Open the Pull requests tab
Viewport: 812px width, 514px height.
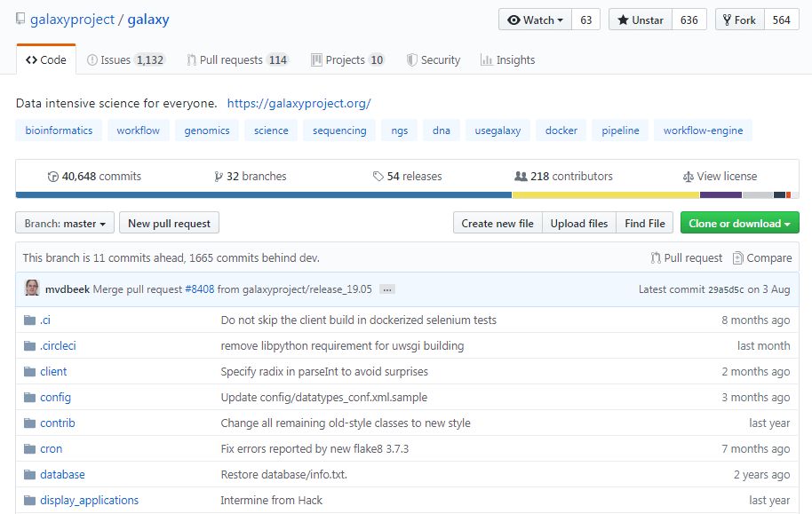coord(237,60)
